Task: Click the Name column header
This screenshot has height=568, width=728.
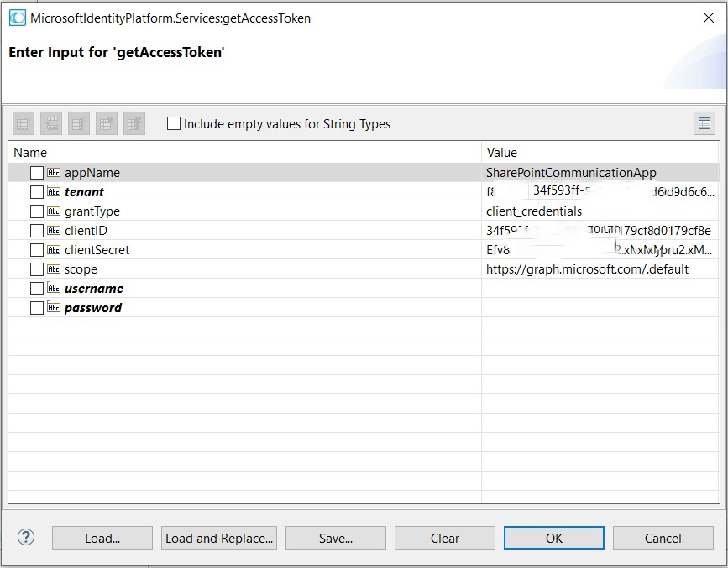Action: tap(244, 152)
